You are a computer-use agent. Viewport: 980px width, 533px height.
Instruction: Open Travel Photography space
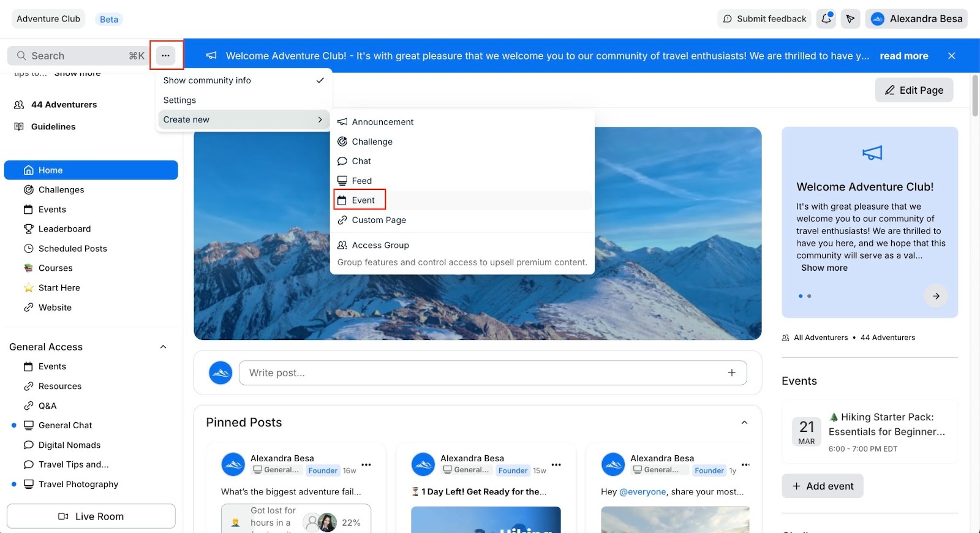(91, 484)
